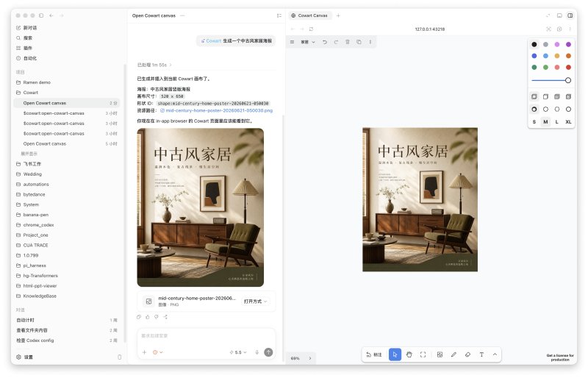Image resolution: width=588 pixels, height=378 pixels.
Task: Undo the last canvas action
Action: 325,42
